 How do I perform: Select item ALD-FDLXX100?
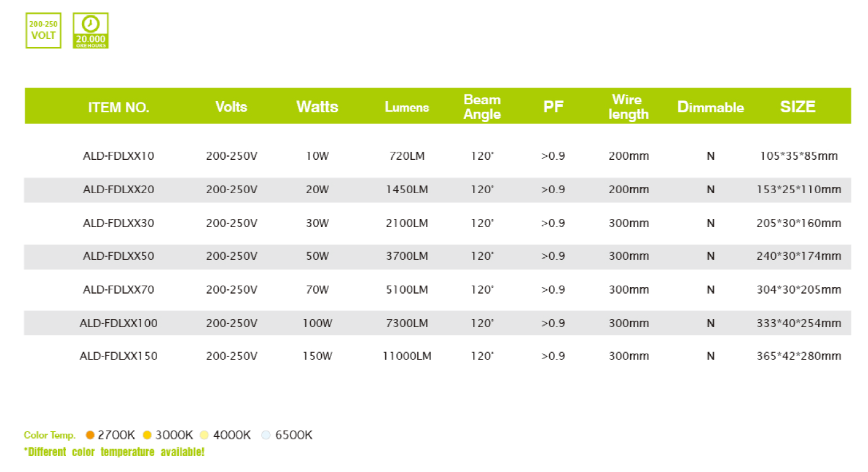(118, 323)
